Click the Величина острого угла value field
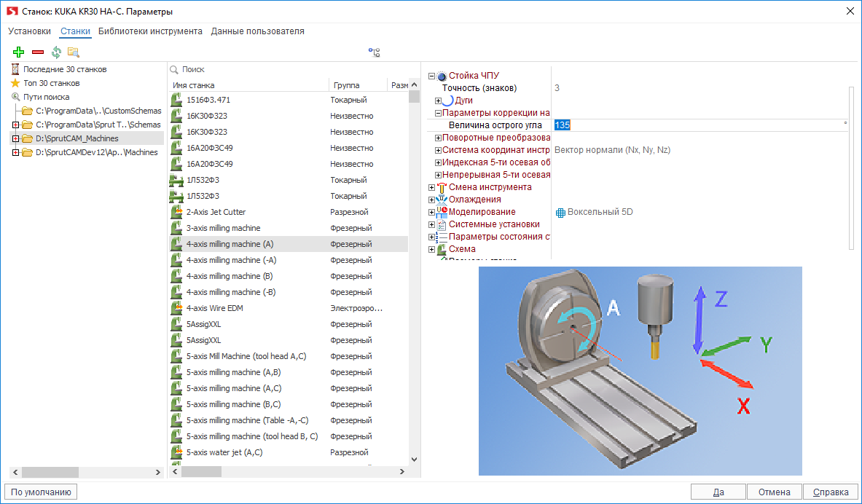This screenshot has height=504, width=862. tap(700, 125)
